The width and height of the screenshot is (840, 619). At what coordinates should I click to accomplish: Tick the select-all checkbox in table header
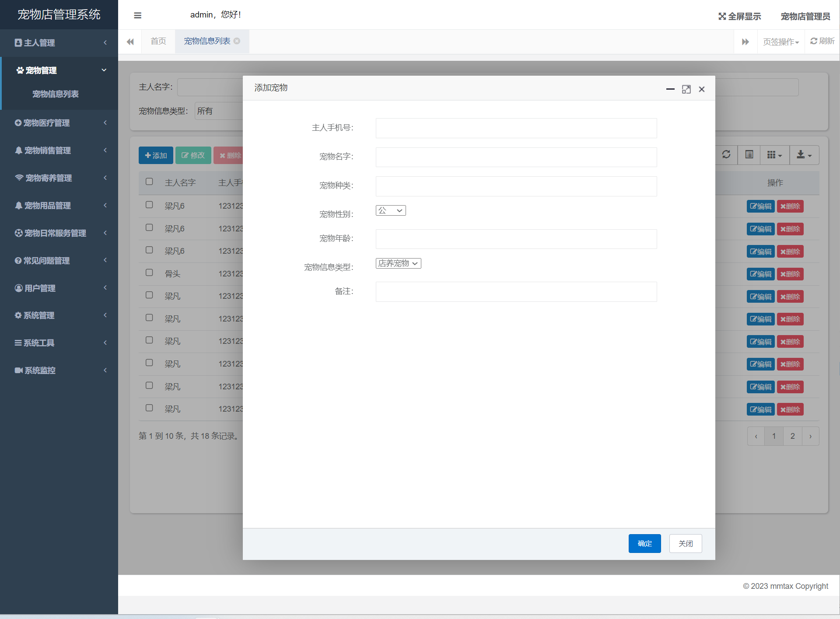tap(149, 182)
